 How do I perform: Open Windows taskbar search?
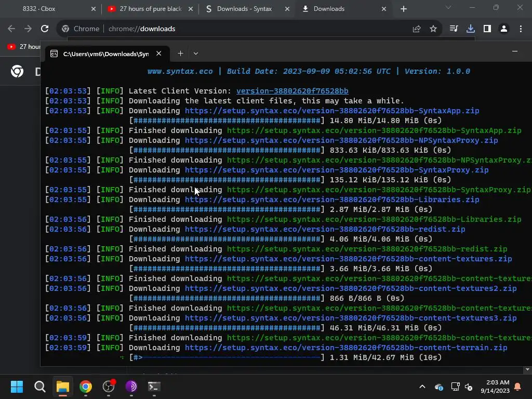point(39,387)
